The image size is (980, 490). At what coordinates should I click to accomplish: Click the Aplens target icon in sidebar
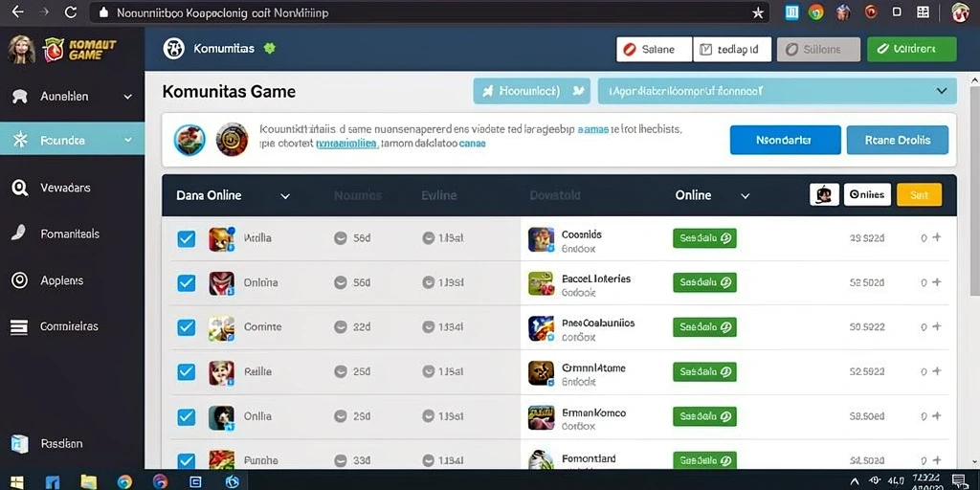coord(20,280)
